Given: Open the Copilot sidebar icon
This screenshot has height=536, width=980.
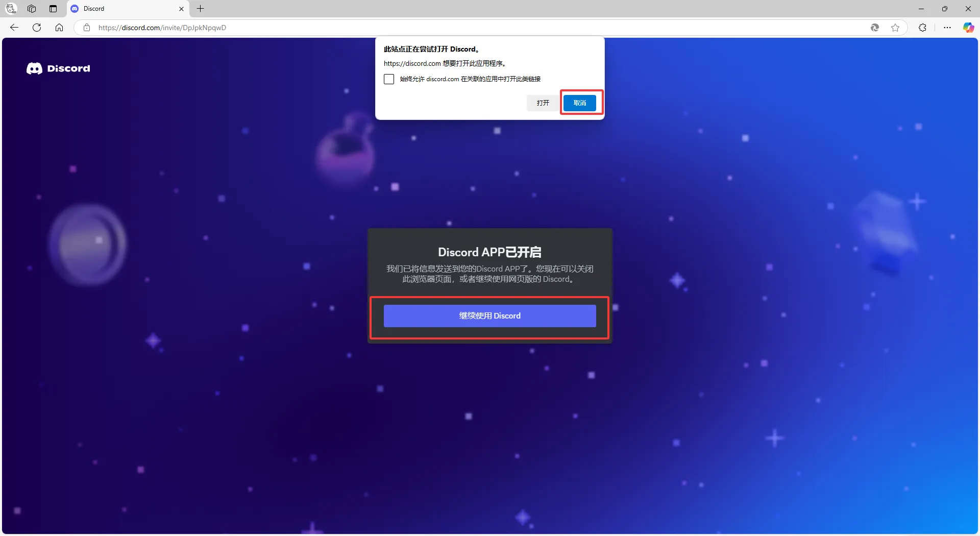Looking at the screenshot, I should (x=968, y=28).
